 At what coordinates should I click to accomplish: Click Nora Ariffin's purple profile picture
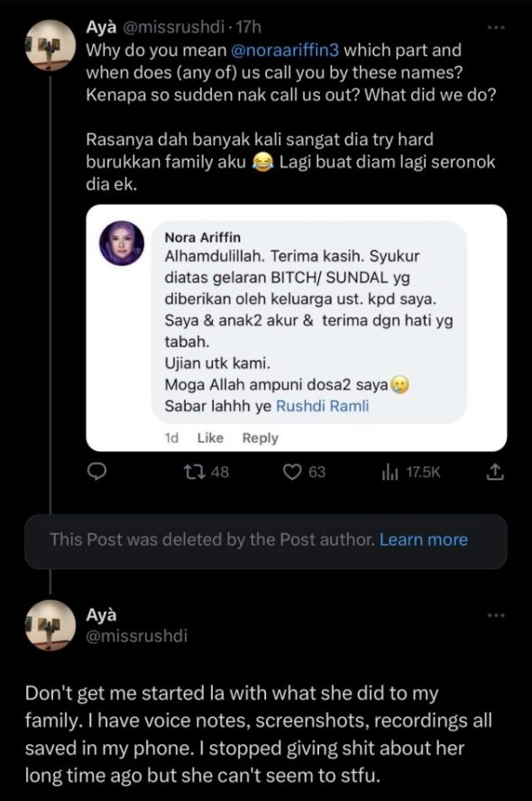tap(122, 244)
